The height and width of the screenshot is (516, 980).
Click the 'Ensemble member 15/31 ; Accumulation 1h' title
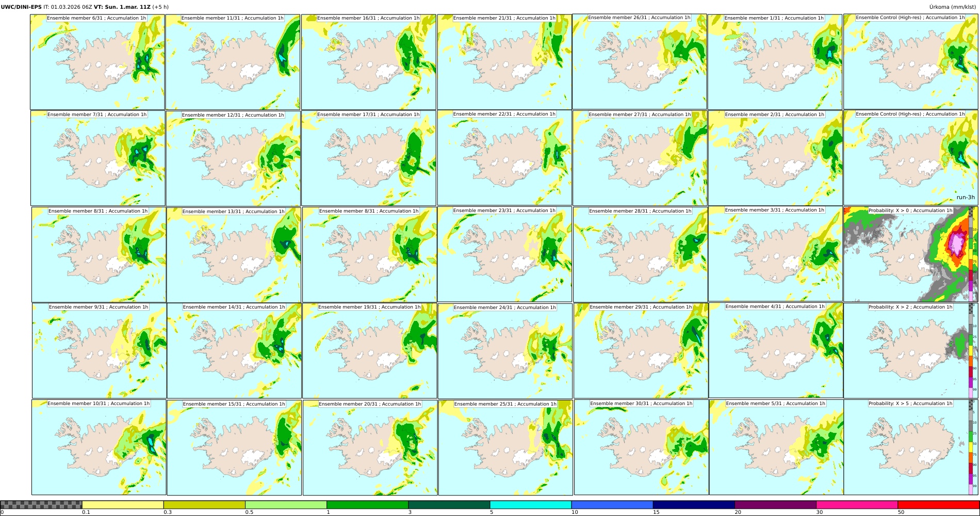tap(234, 404)
